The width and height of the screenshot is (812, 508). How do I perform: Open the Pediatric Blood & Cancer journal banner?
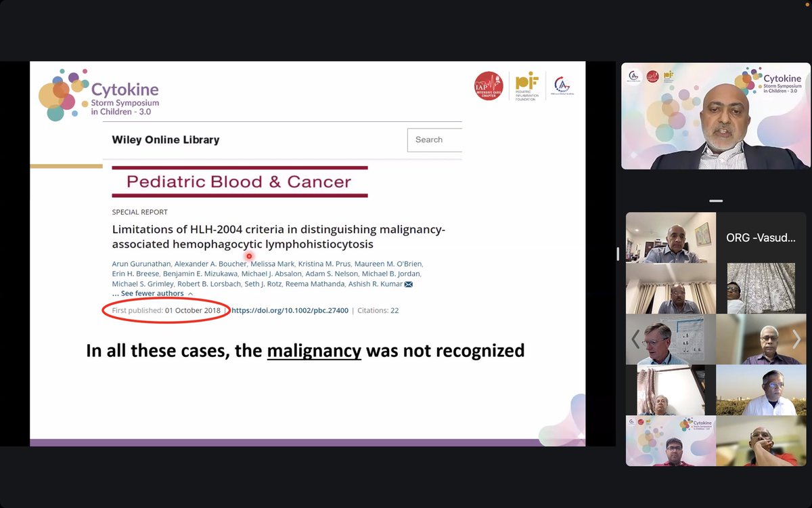click(240, 182)
